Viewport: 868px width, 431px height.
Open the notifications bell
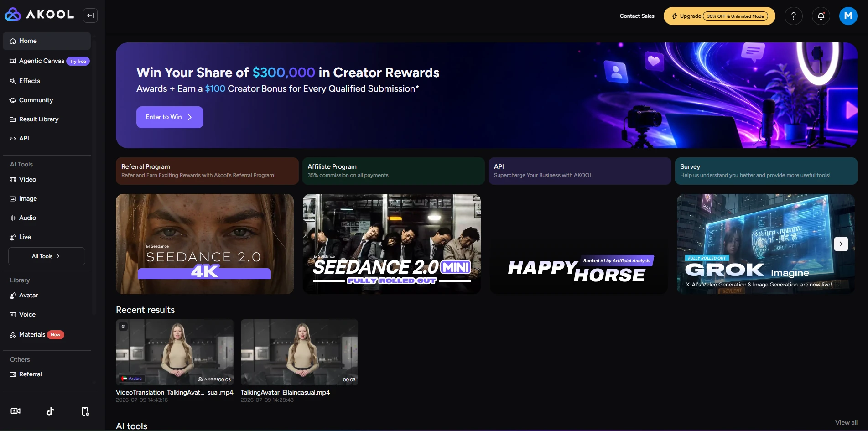[x=821, y=16]
